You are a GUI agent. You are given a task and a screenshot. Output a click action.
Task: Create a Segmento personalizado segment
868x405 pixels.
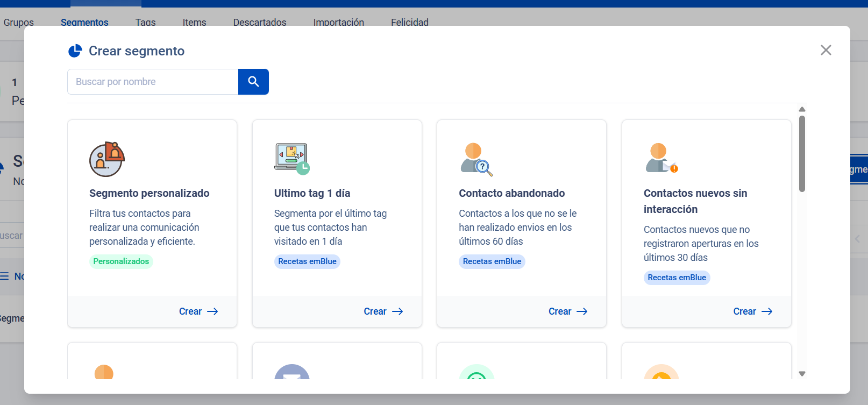(x=198, y=311)
